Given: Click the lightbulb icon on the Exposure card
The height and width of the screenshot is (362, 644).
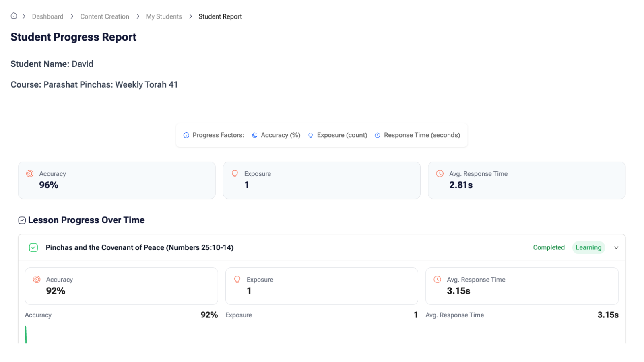Looking at the screenshot, I should [235, 173].
